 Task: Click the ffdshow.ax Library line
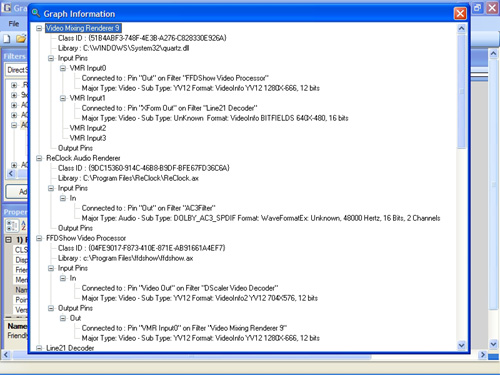click(x=125, y=258)
